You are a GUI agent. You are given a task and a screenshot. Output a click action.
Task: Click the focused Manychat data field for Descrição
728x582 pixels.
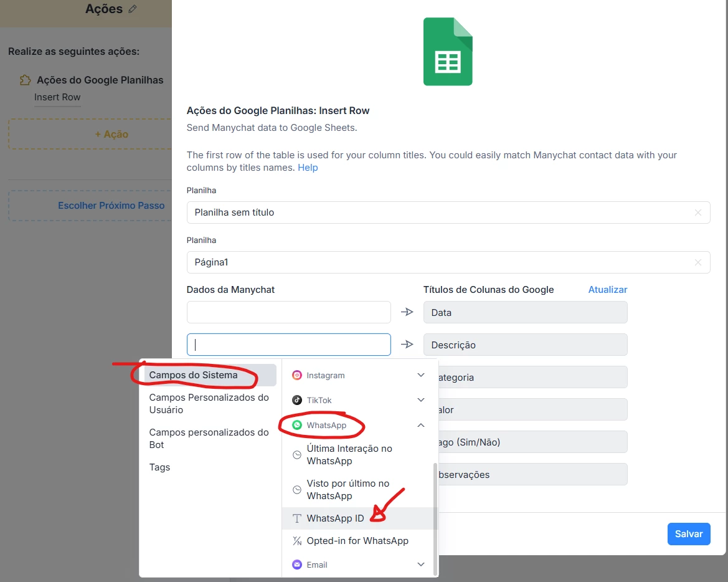pyautogui.click(x=288, y=344)
